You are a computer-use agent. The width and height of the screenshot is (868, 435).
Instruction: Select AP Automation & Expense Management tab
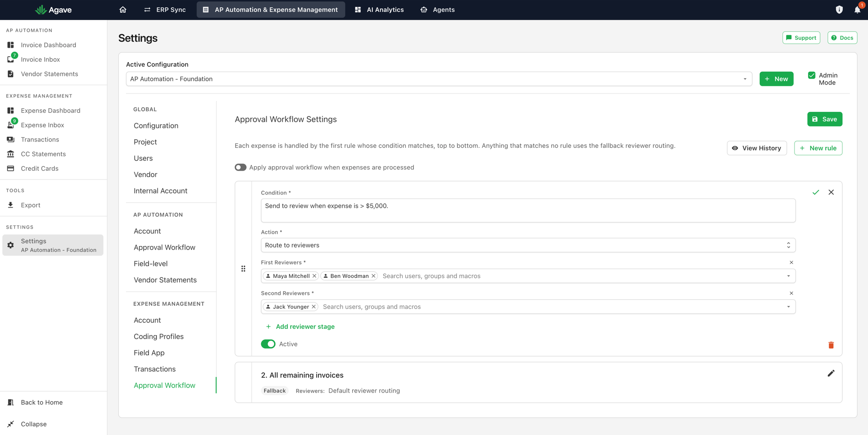point(271,10)
